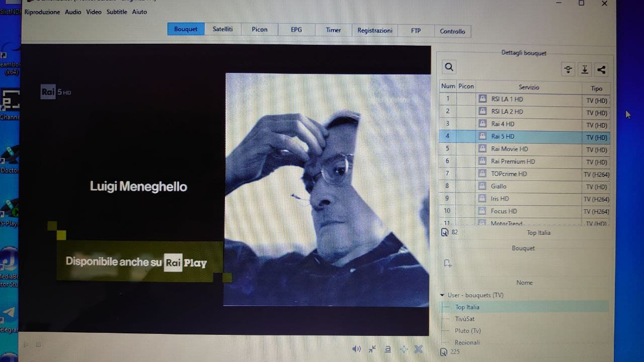The height and width of the screenshot is (362, 644).
Task: Switch to the Registrazioni tab
Action: click(x=375, y=31)
